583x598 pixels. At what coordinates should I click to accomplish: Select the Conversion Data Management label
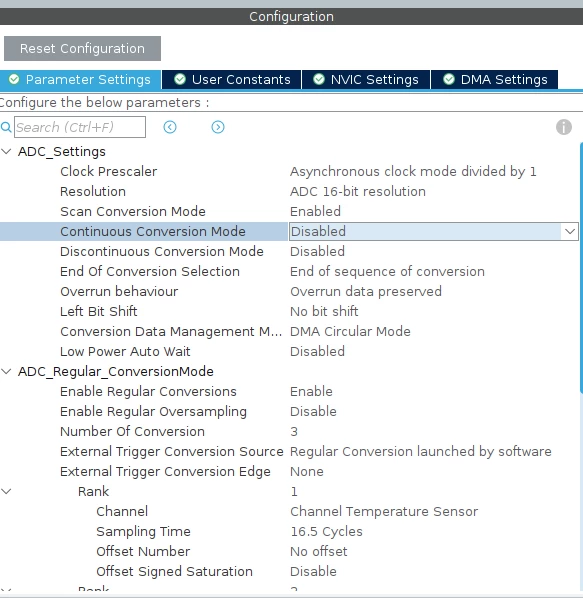(171, 331)
